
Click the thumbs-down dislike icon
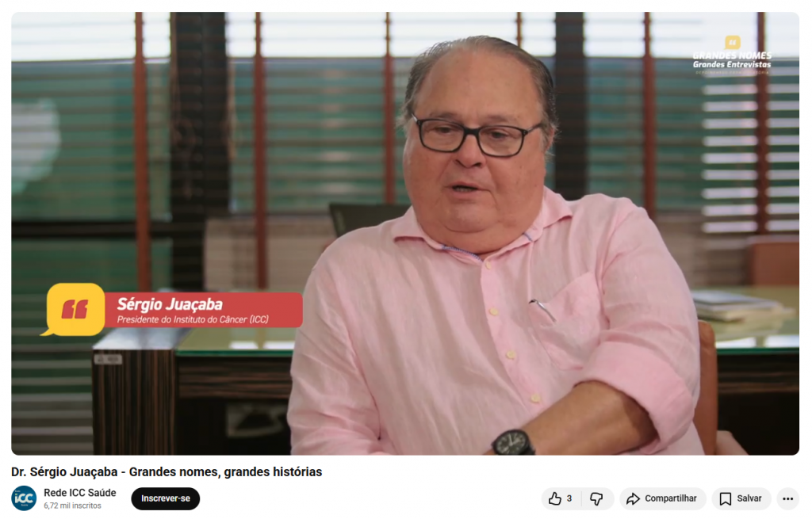[x=596, y=498]
